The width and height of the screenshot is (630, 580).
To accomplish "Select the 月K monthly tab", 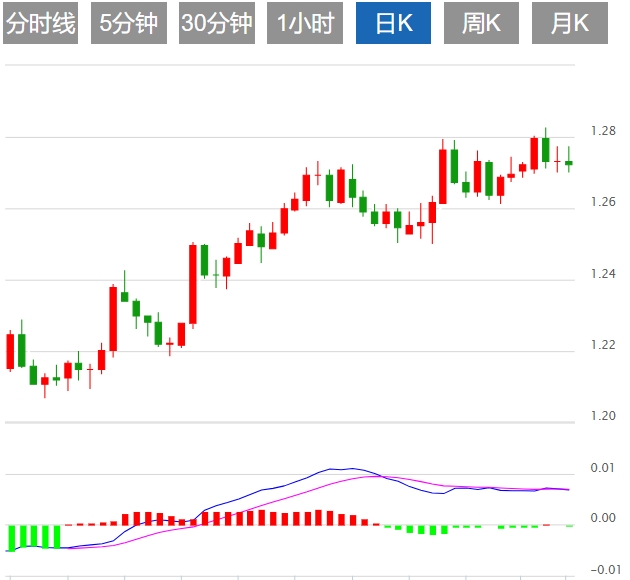I will [x=570, y=23].
